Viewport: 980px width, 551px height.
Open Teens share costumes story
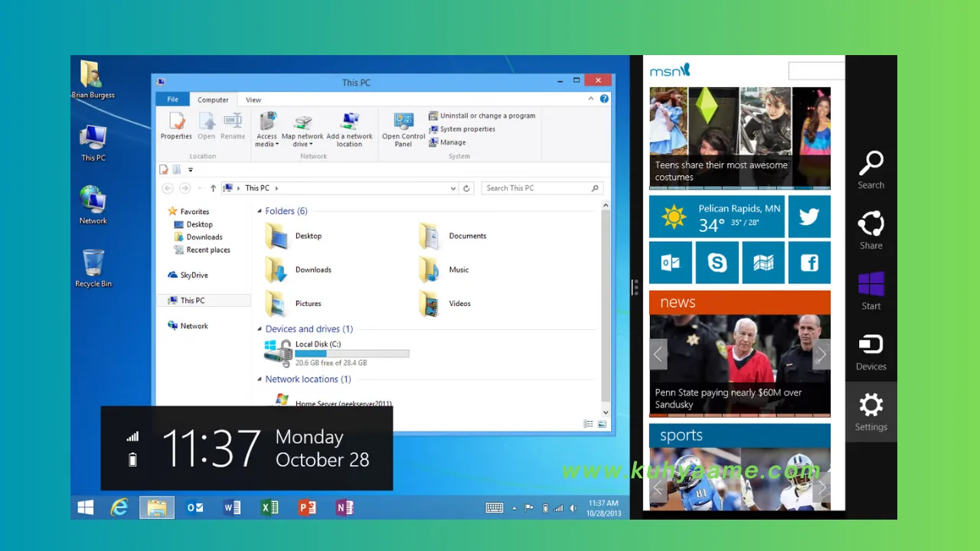pyautogui.click(x=740, y=138)
